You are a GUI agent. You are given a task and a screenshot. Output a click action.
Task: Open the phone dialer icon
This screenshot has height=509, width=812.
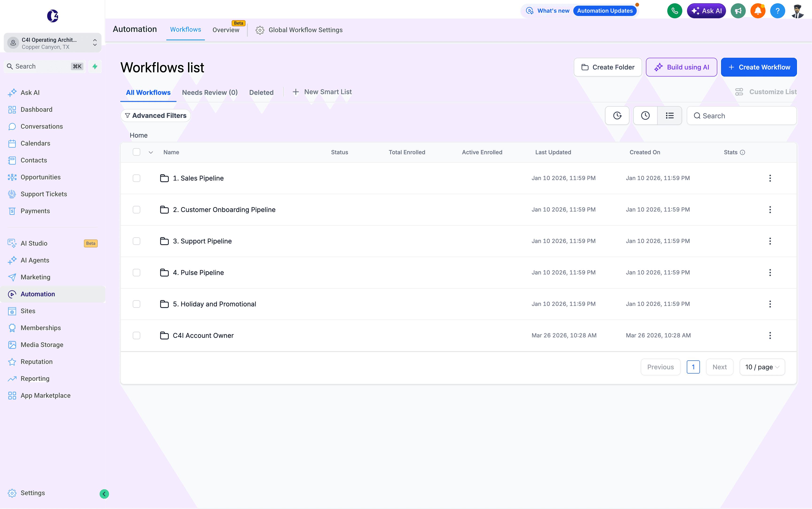coord(674,11)
